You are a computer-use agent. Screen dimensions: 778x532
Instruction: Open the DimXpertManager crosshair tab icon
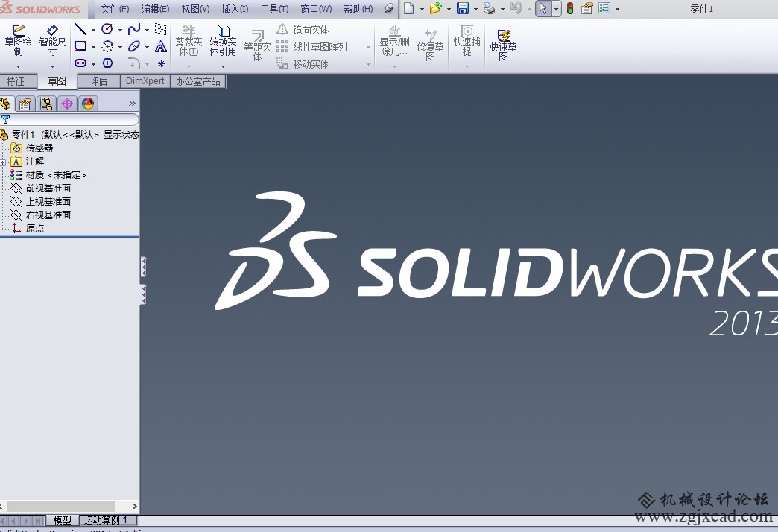click(67, 104)
